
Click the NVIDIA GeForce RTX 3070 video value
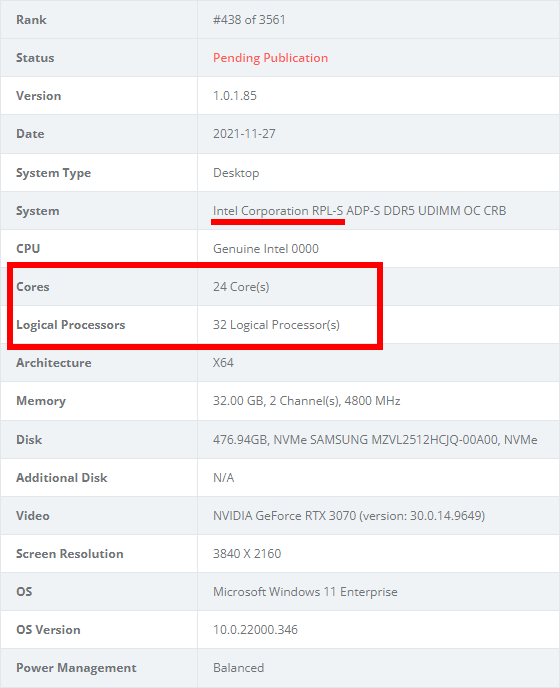tap(349, 516)
